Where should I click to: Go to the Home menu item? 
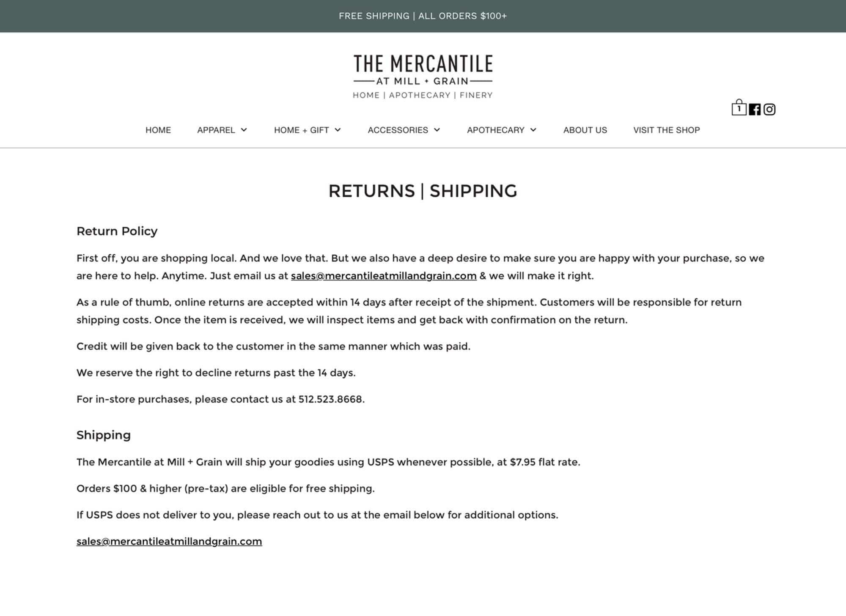(158, 130)
